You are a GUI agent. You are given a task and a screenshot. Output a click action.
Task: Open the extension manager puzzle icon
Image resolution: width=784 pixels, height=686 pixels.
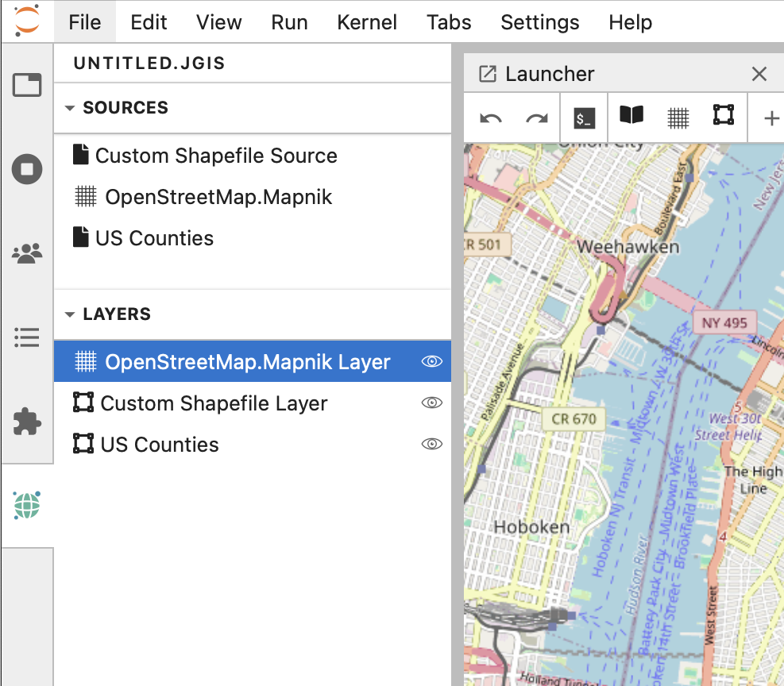click(27, 422)
